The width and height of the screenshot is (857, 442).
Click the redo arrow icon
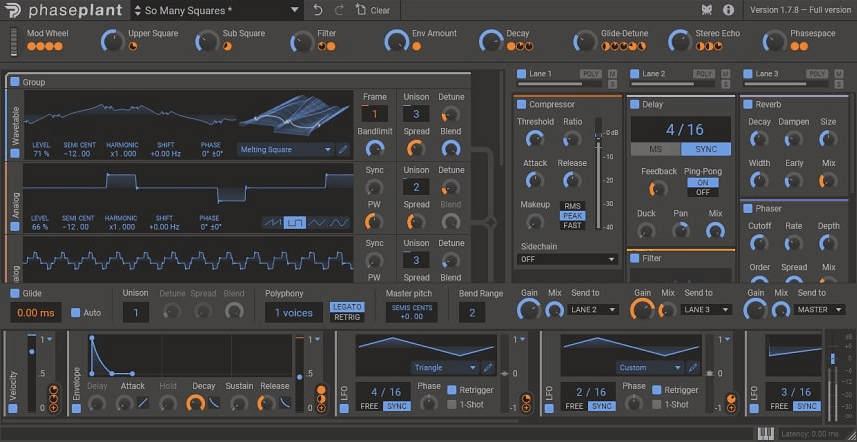point(340,10)
